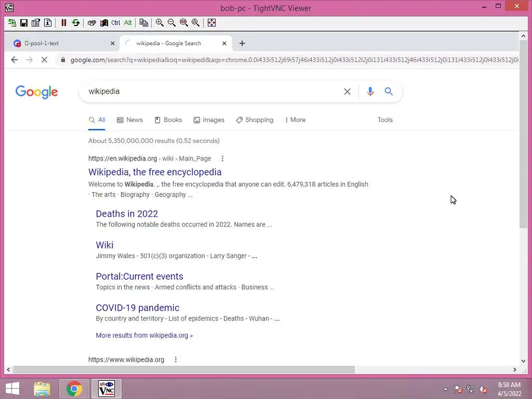Click TightVNC title bar app icon
This screenshot has height=399, width=532.
[9, 7]
